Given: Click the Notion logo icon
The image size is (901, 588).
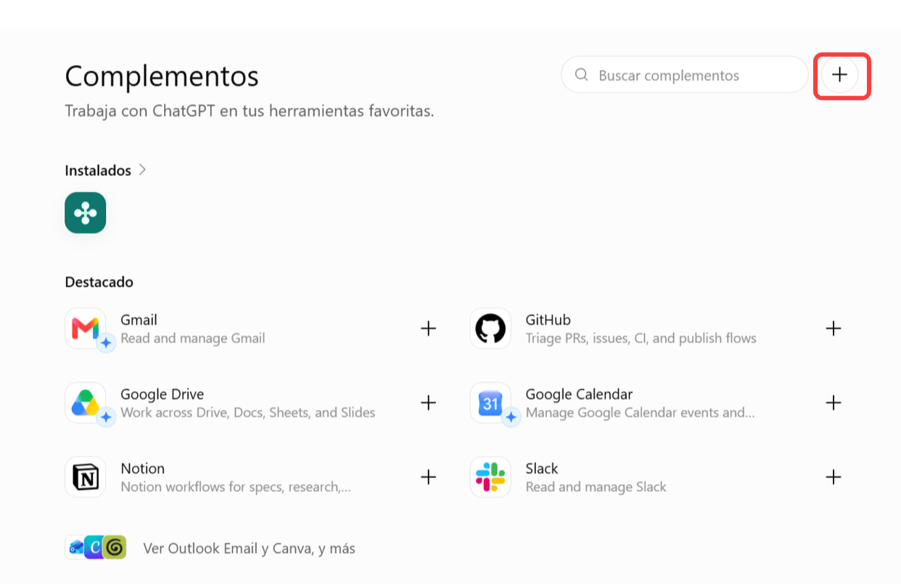Looking at the screenshot, I should (x=86, y=477).
